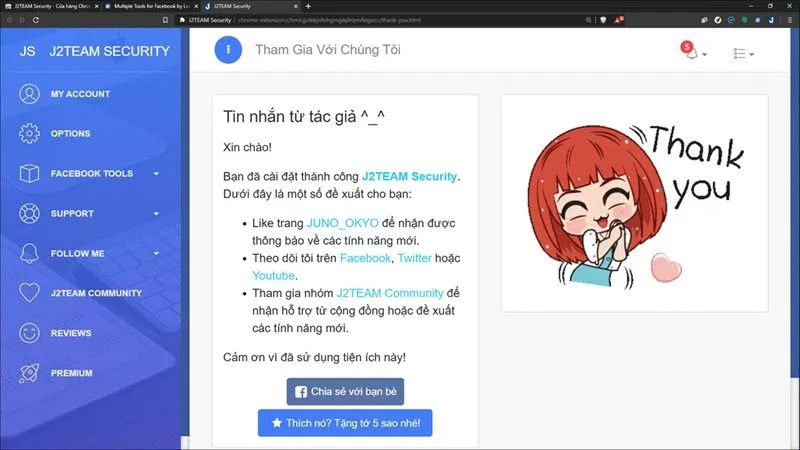Expand the Facebook Tools submenu arrow
800x450 pixels.
[156, 173]
